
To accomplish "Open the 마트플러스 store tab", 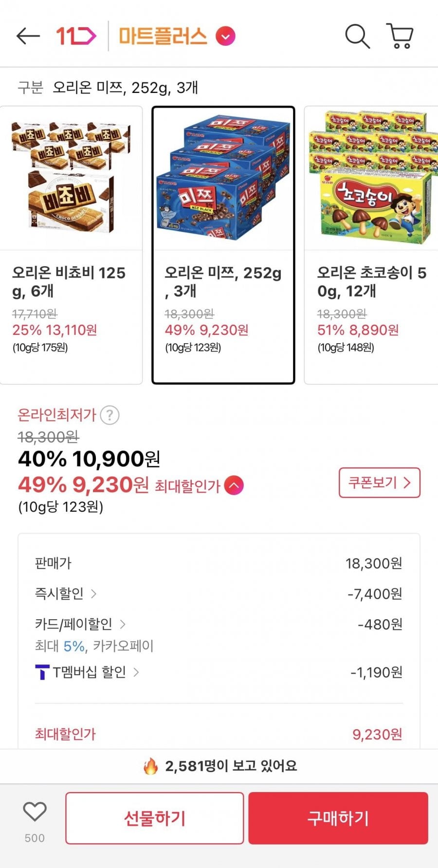I will point(163,36).
